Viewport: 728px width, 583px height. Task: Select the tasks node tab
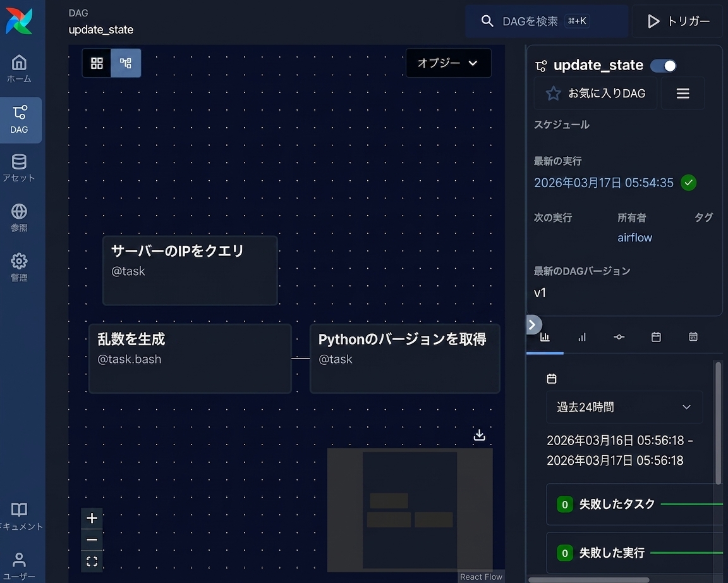(x=619, y=338)
